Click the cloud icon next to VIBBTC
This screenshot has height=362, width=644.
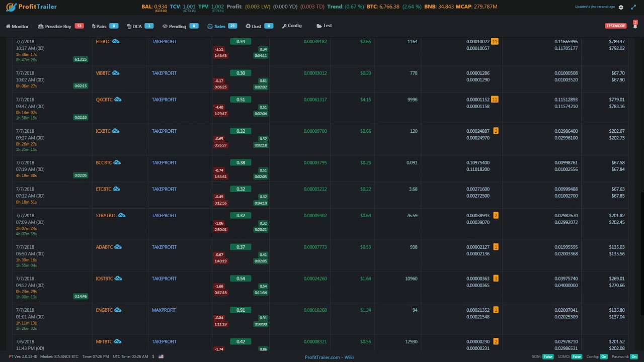pos(116,73)
